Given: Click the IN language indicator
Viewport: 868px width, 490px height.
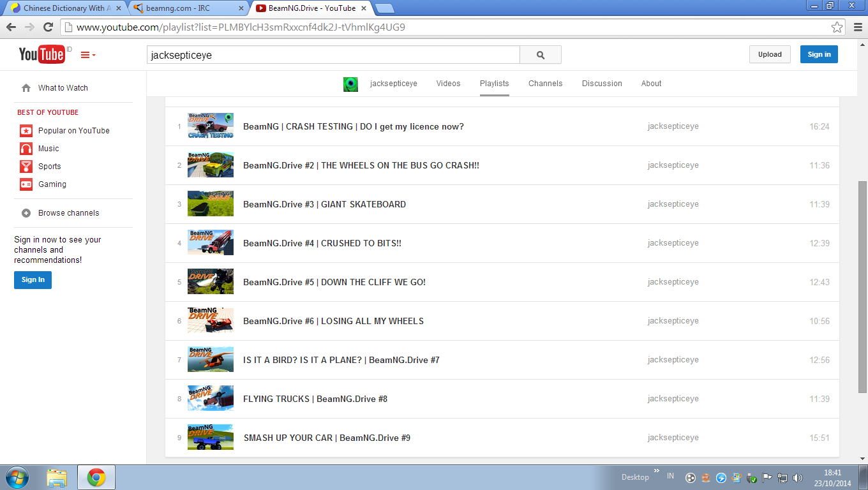Looking at the screenshot, I should [671, 476].
